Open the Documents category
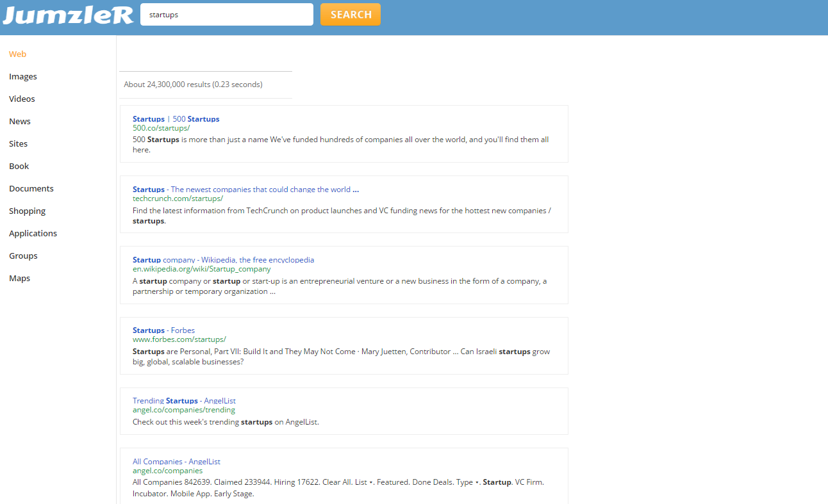828x504 pixels. pos(31,189)
